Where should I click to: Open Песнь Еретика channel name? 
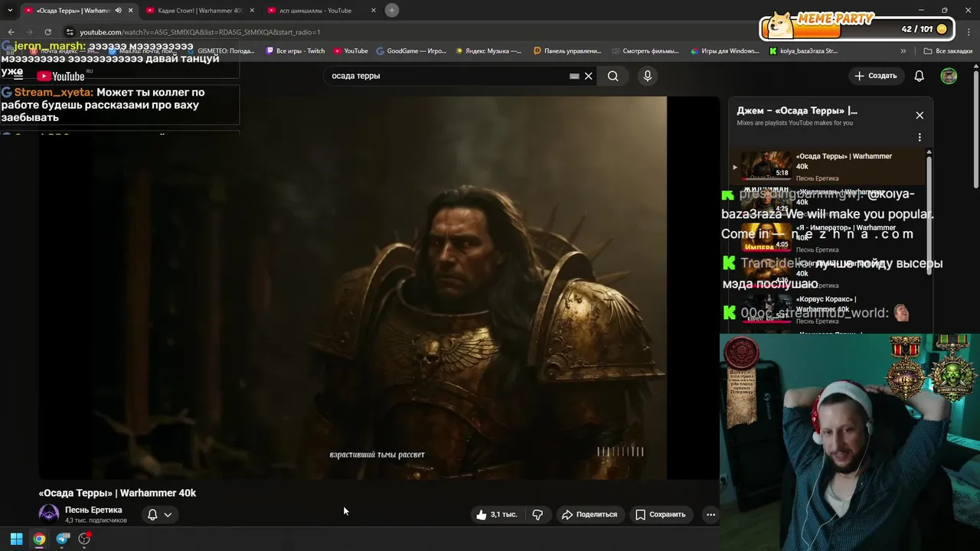(93, 510)
